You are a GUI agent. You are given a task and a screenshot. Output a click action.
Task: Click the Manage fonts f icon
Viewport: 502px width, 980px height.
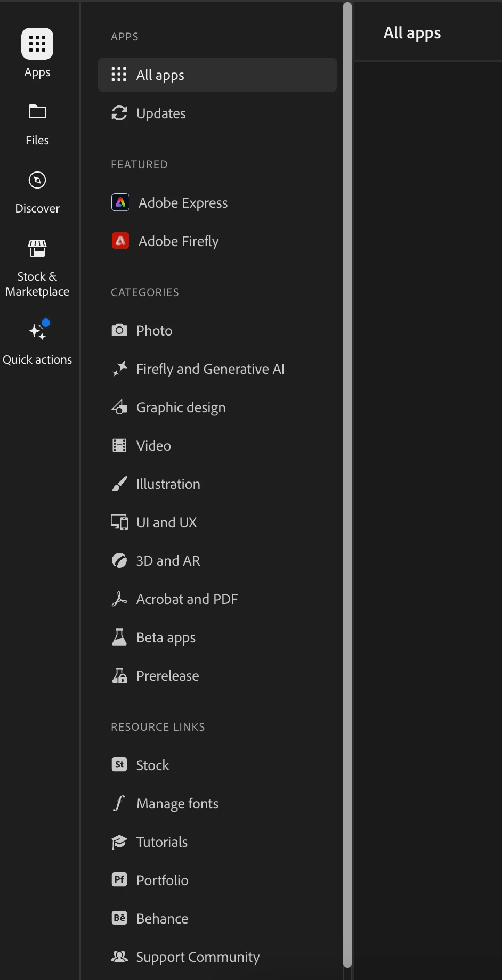[119, 803]
